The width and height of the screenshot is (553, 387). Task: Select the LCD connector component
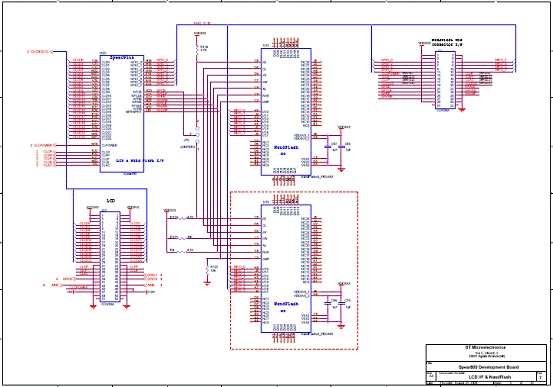coord(110,257)
